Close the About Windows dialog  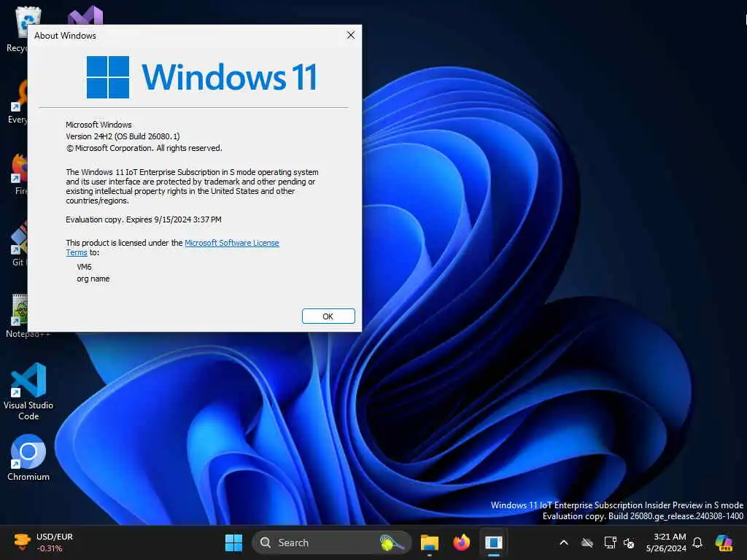pyautogui.click(x=351, y=35)
